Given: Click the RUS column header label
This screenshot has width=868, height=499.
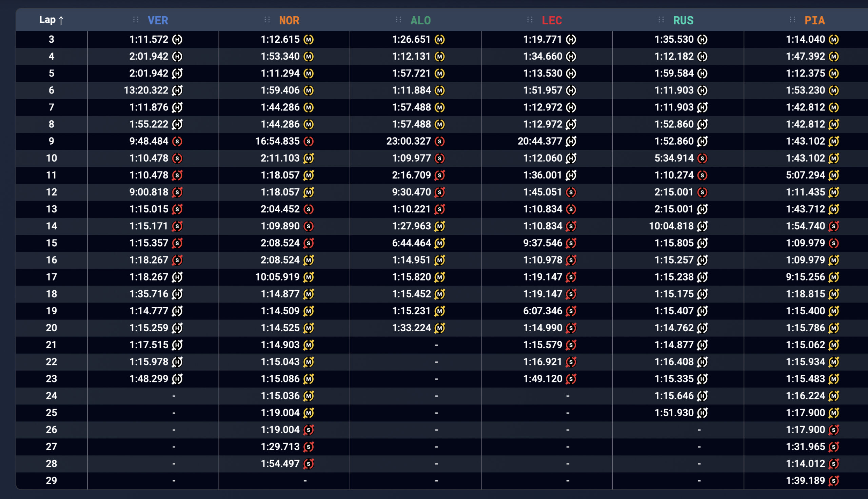Looking at the screenshot, I should coord(683,20).
